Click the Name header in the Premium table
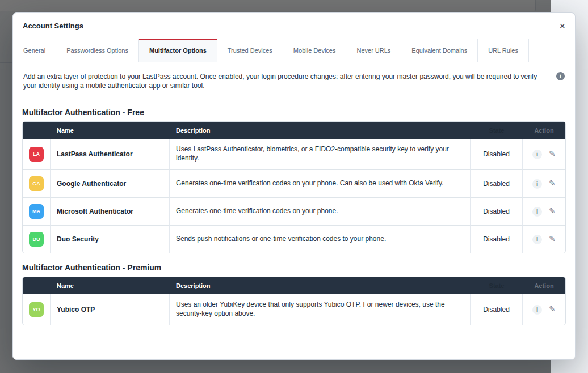The image size is (588, 373). tap(65, 286)
